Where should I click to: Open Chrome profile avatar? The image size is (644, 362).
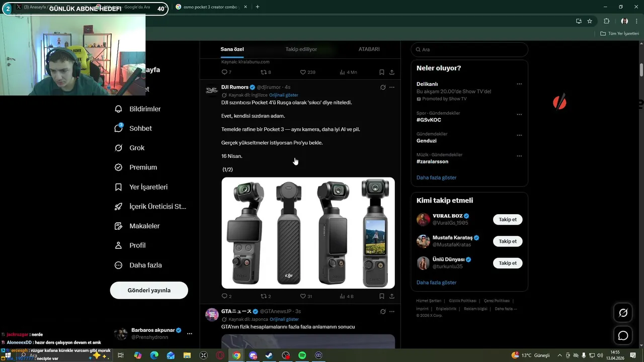[x=624, y=21]
